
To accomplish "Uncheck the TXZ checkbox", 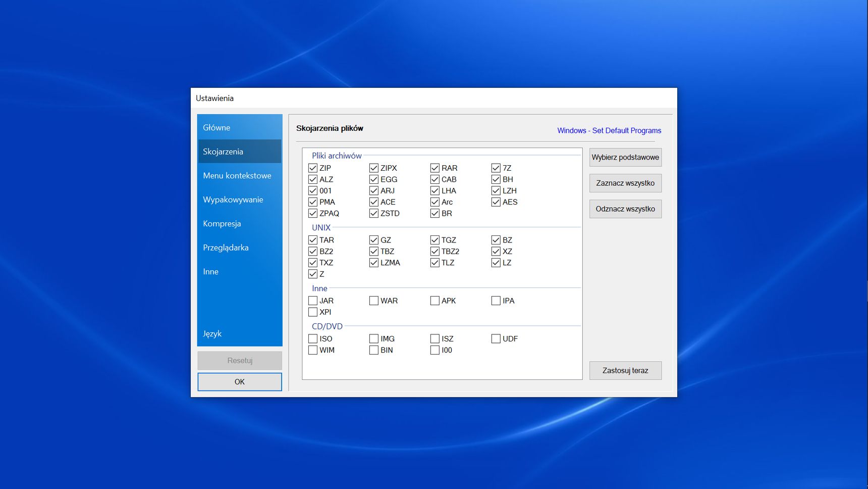I will coord(313,263).
